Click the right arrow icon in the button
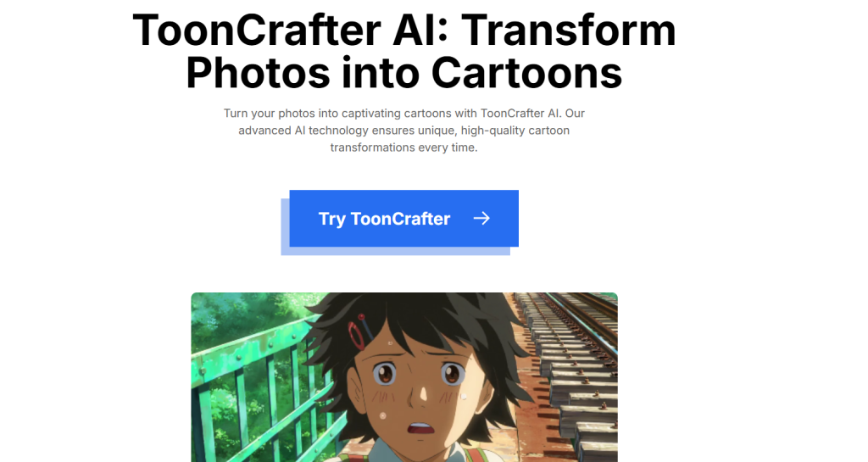Viewport: 868px width, 462px height. (x=481, y=219)
